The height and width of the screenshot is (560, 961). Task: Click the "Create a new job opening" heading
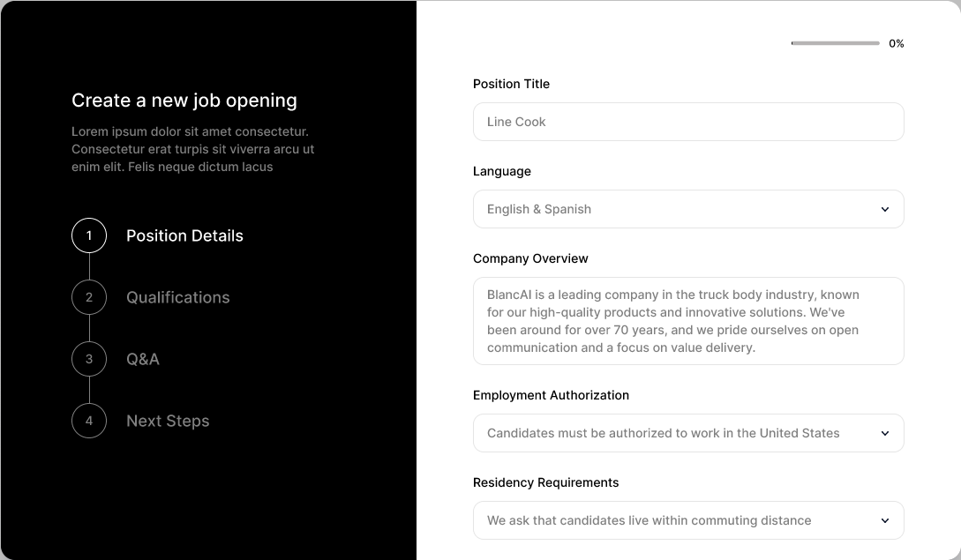pos(184,101)
